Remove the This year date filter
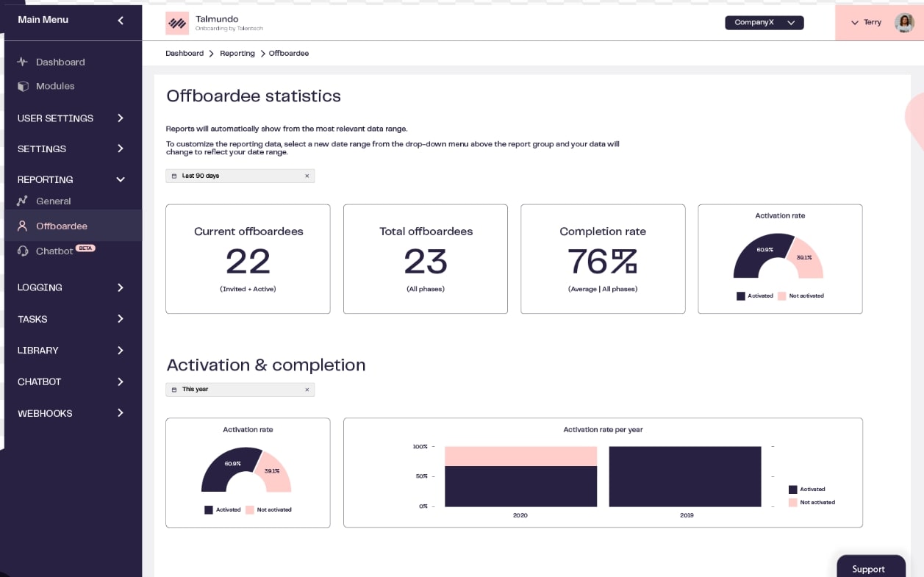Screen dimensions: 924x577 (x=307, y=390)
